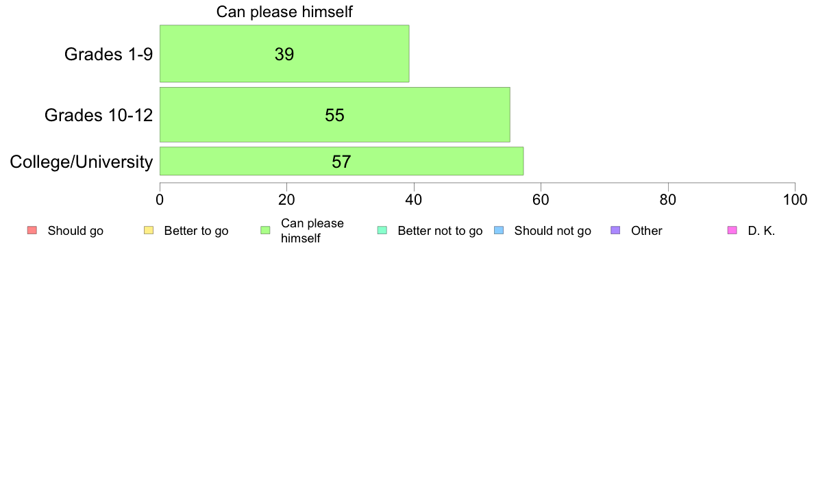Screen dimensions: 814x504
Task: Click the Should go legend label
Action: point(75,231)
